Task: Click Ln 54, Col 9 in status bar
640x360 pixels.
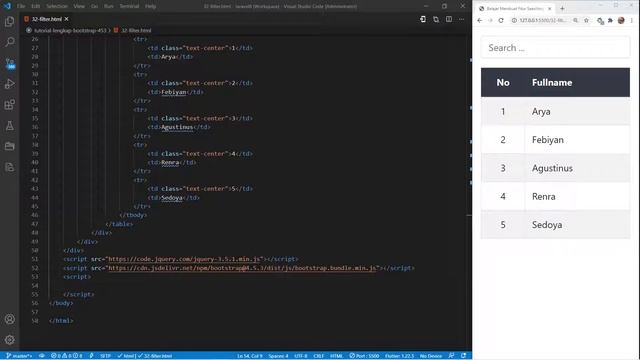Action: (x=249, y=356)
